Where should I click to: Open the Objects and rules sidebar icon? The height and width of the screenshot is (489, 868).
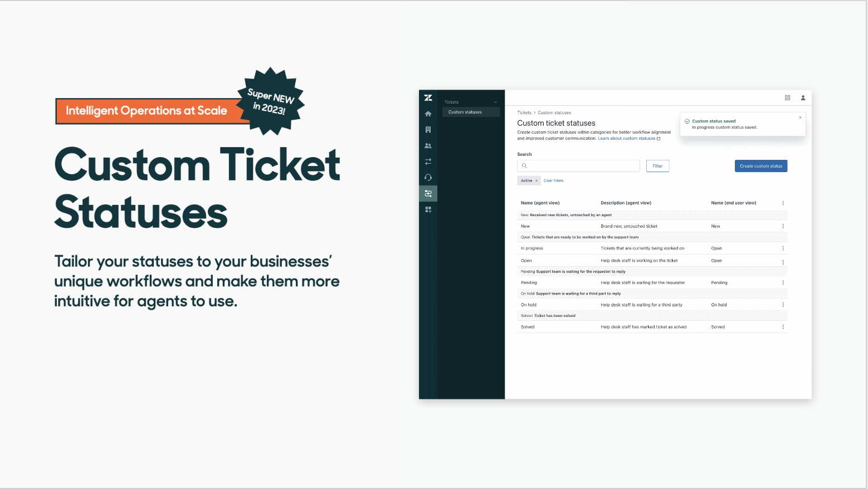click(428, 194)
